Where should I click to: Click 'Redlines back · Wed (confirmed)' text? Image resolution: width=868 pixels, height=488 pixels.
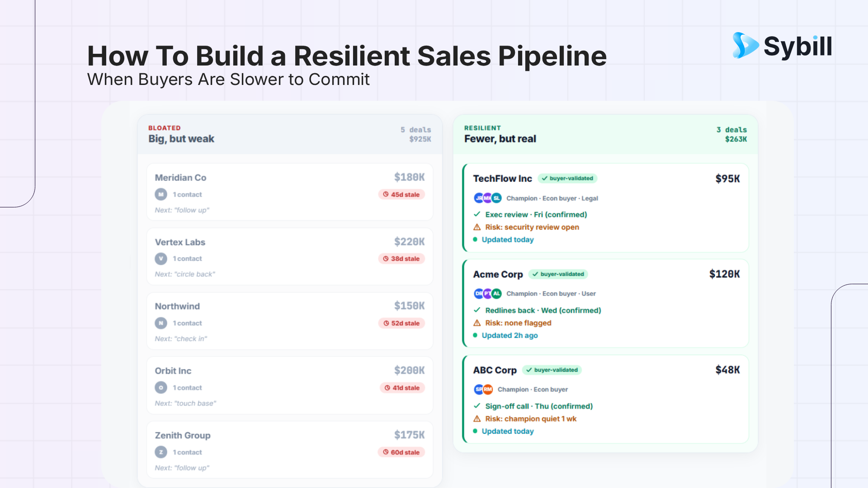(543, 310)
